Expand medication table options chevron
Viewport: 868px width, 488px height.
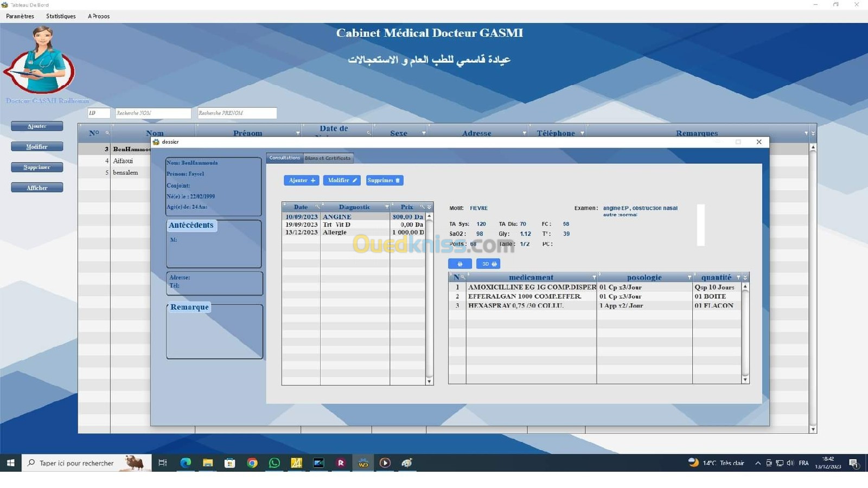(x=745, y=278)
